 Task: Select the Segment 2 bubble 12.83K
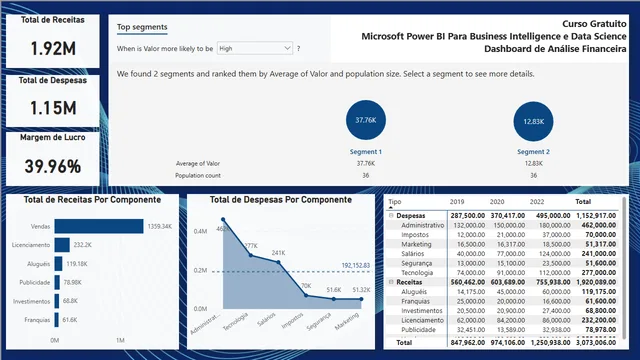point(533,121)
